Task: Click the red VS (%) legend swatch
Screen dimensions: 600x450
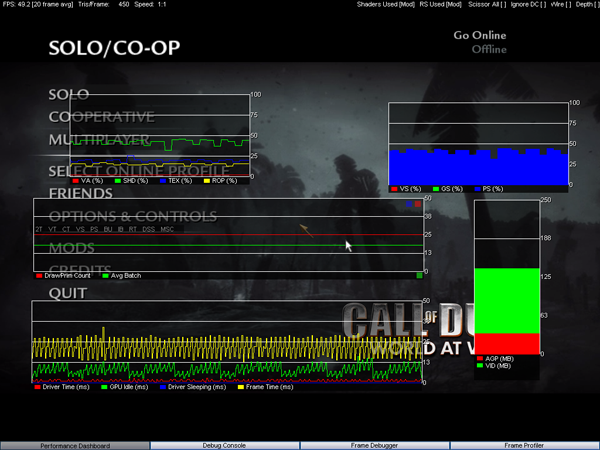Action: coord(394,189)
